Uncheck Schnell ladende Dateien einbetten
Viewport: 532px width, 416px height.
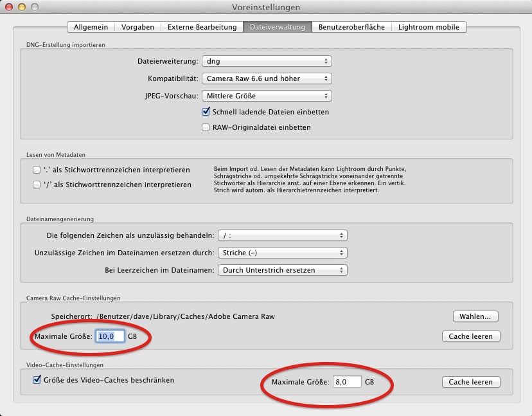[x=206, y=112]
